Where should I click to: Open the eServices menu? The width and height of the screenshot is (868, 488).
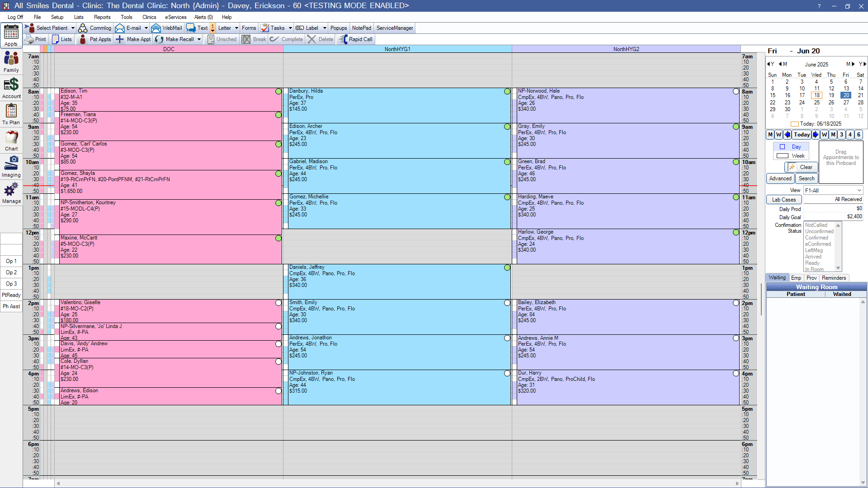click(x=175, y=17)
